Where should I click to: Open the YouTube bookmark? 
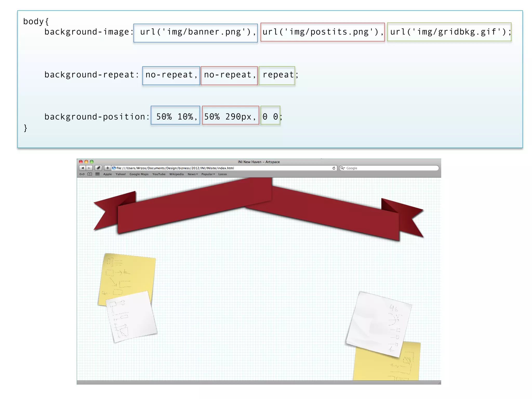(x=159, y=174)
